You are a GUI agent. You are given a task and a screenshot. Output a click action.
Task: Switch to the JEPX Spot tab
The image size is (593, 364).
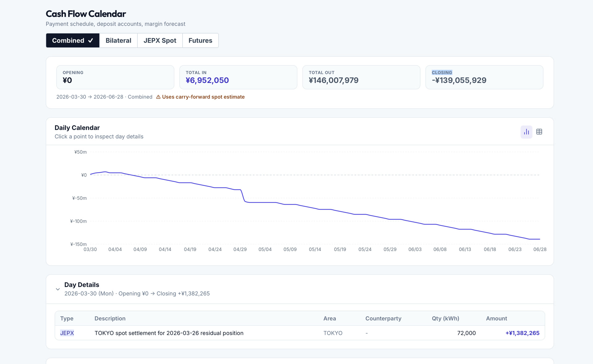[160, 40]
